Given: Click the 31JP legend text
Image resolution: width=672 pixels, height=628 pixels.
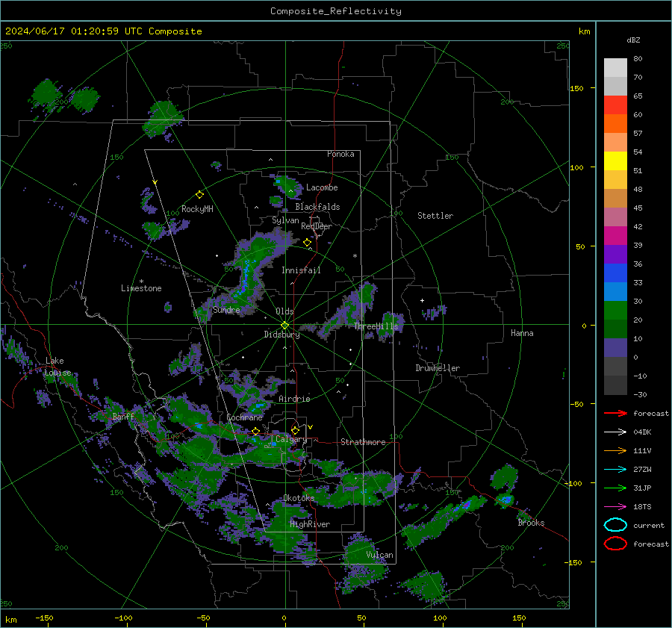Looking at the screenshot, I should coord(642,488).
